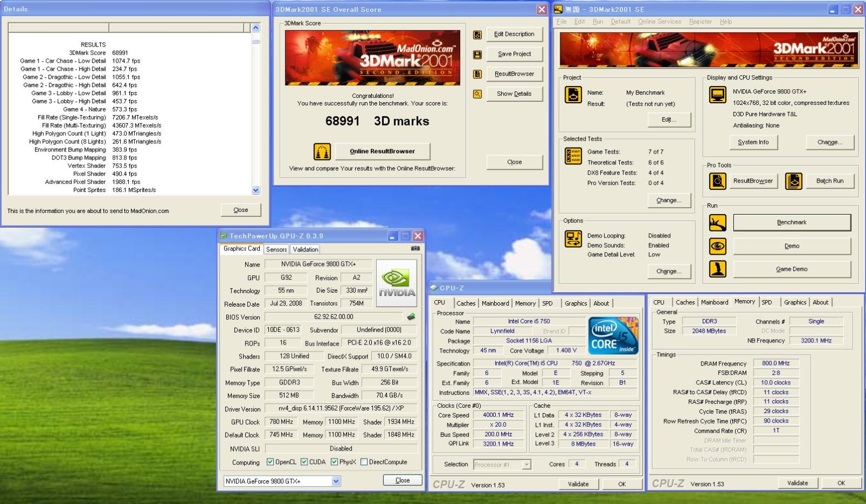Open SPD tab in right CPU-Z window

[x=767, y=302]
